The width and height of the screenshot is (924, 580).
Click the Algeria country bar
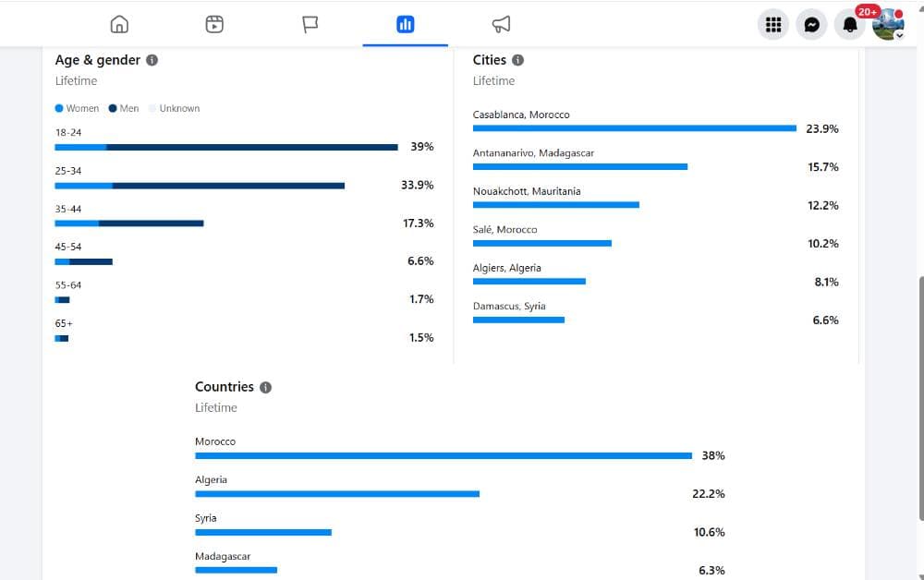[337, 494]
